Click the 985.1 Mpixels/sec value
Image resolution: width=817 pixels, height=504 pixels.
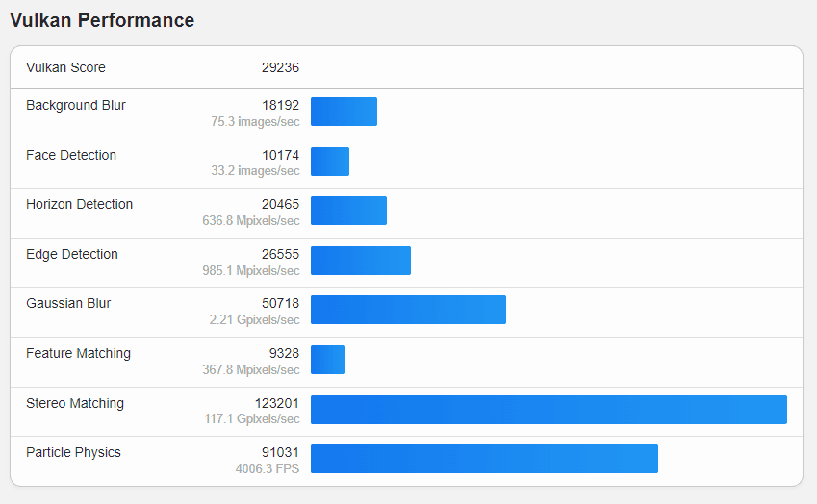pos(251,270)
